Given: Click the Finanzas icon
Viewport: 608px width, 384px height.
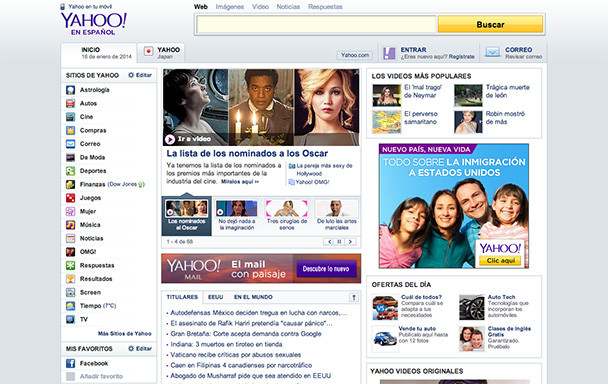Looking at the screenshot, I should click(70, 184).
